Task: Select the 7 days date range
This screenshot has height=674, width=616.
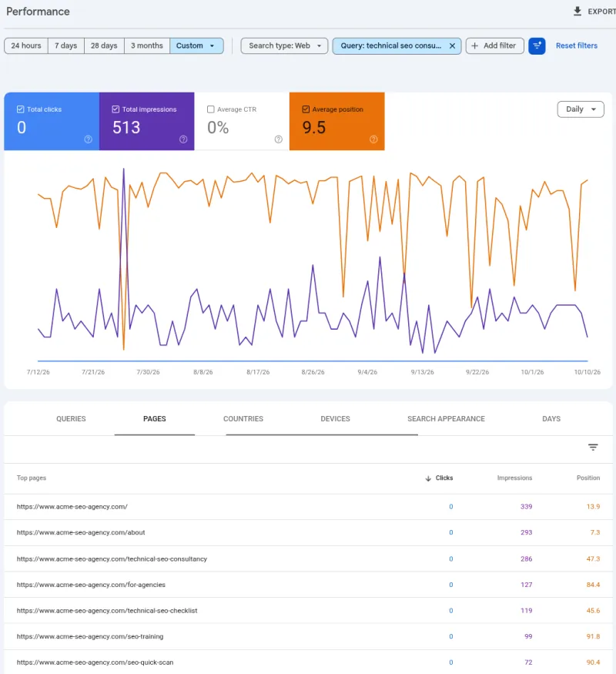Action: tap(65, 45)
